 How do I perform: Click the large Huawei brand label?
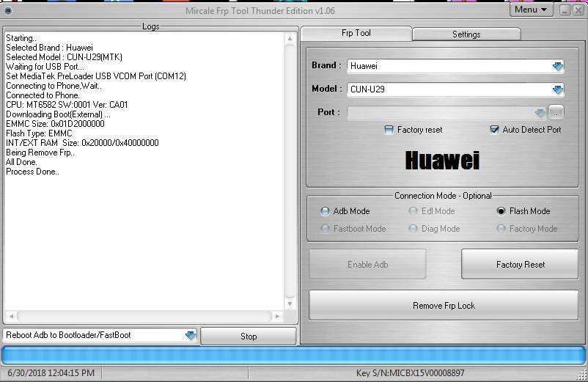pyautogui.click(x=443, y=161)
